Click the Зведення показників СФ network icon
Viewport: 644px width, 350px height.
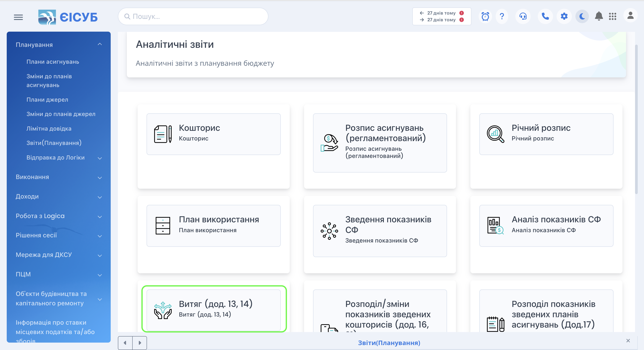click(x=329, y=231)
